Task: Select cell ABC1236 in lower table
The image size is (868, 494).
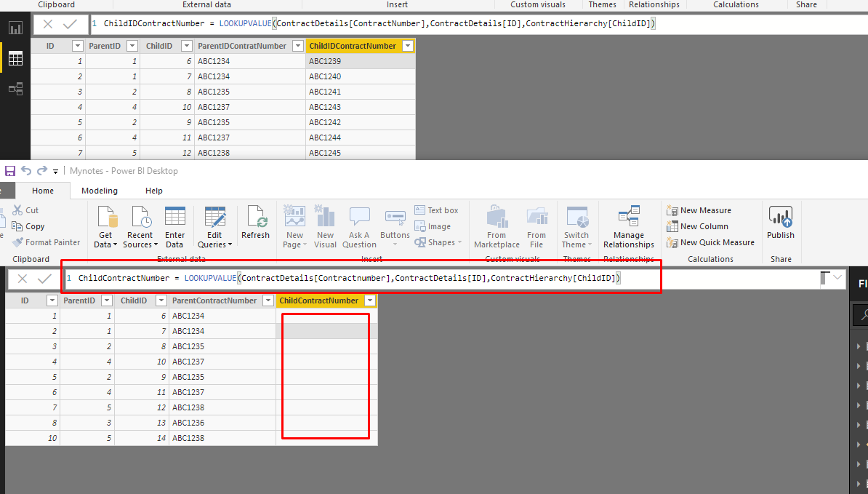Action: (222, 423)
